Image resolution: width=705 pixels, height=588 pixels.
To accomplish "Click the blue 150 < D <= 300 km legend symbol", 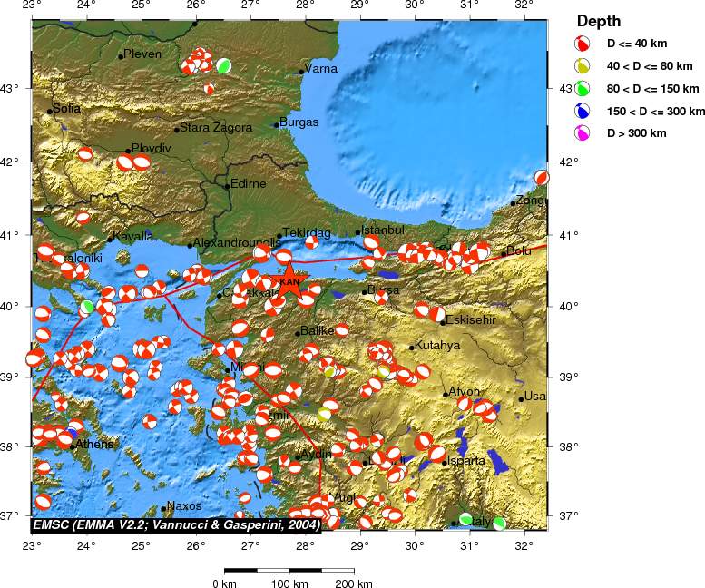I will point(583,111).
